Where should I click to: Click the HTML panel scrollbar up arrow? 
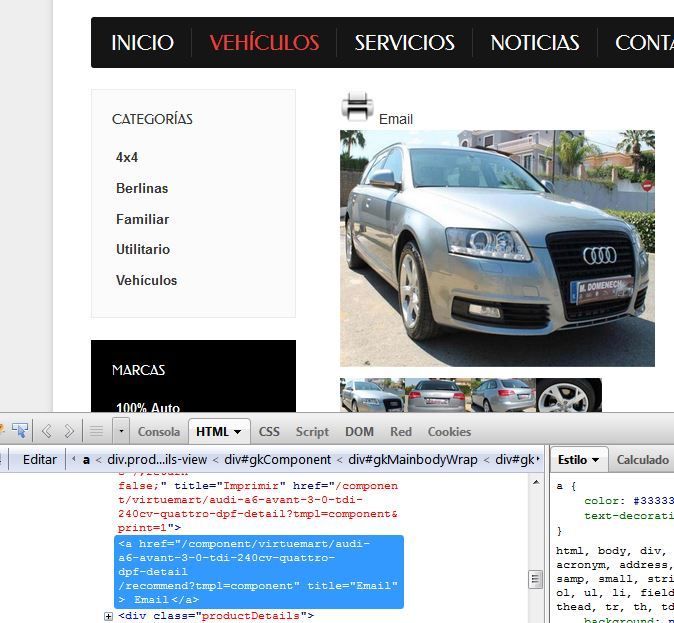coord(536,482)
